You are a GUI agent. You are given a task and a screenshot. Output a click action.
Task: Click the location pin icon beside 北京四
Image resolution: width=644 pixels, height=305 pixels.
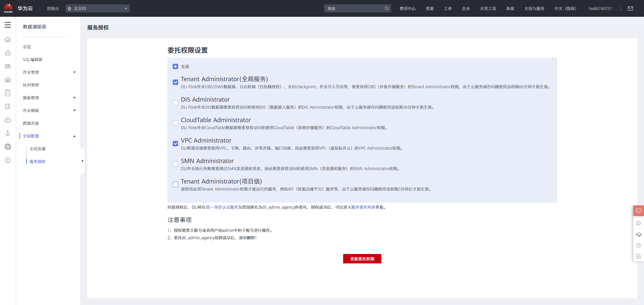(x=69, y=9)
